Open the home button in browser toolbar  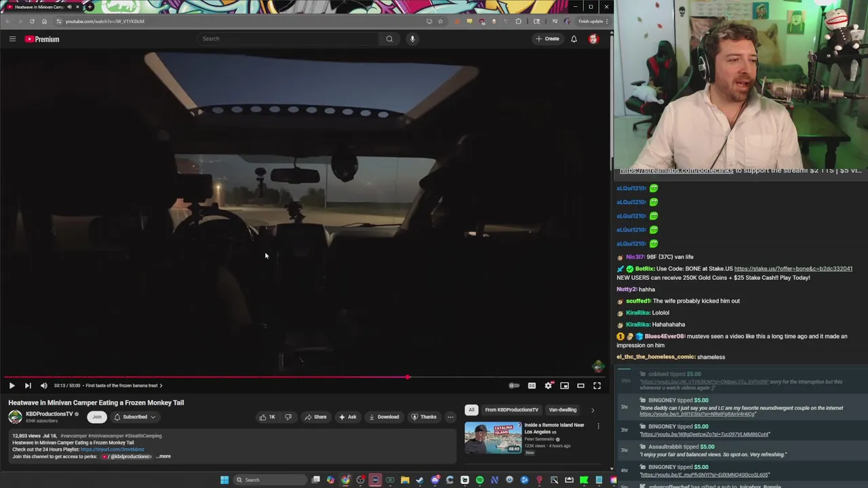(x=44, y=21)
